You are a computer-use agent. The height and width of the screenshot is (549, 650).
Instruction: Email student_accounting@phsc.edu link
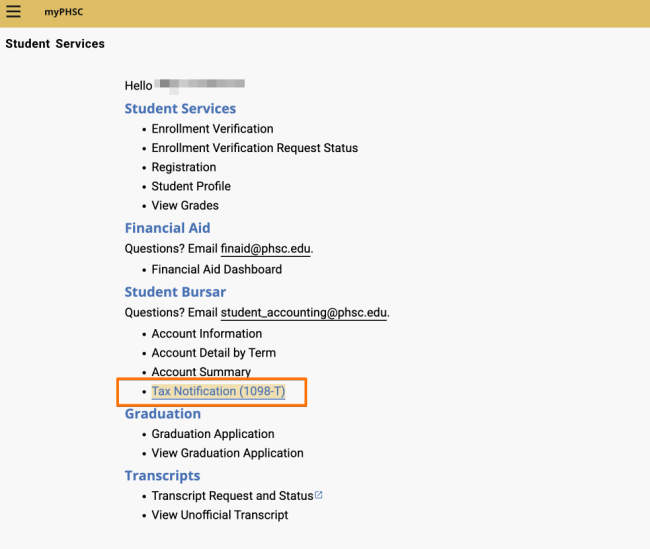(x=303, y=313)
